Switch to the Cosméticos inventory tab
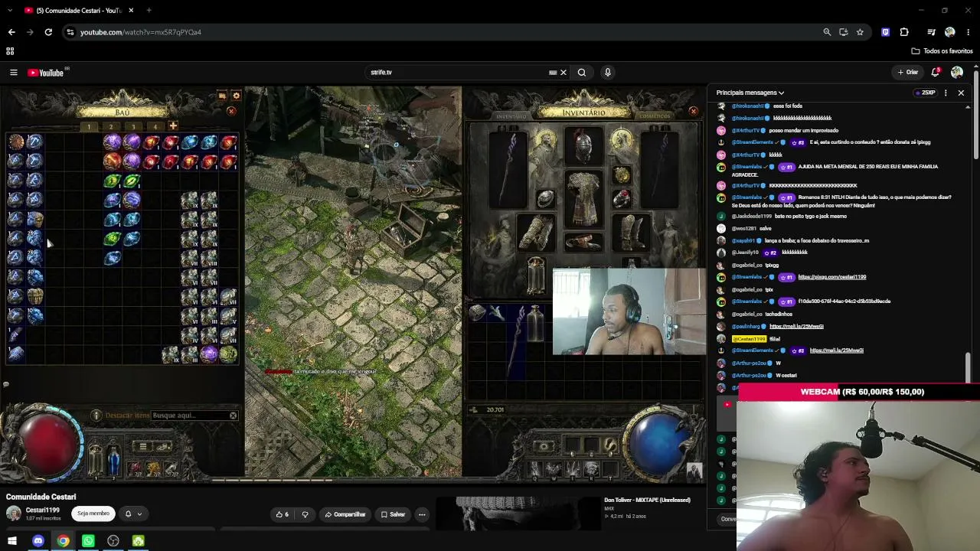Image resolution: width=980 pixels, height=551 pixels. point(655,116)
